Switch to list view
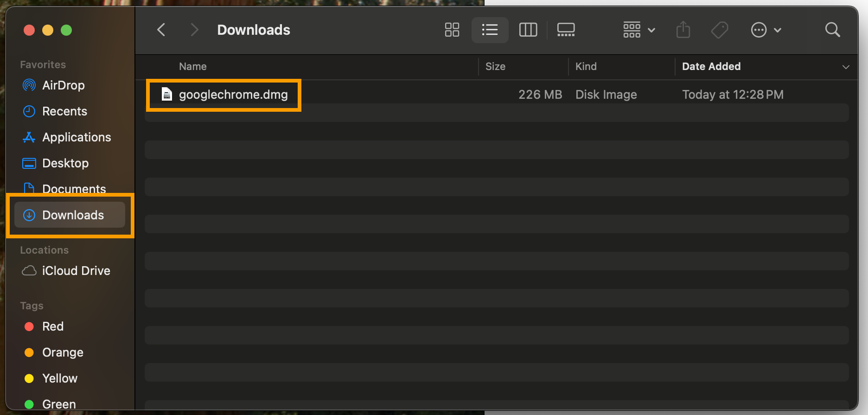The height and width of the screenshot is (415, 868). 490,30
